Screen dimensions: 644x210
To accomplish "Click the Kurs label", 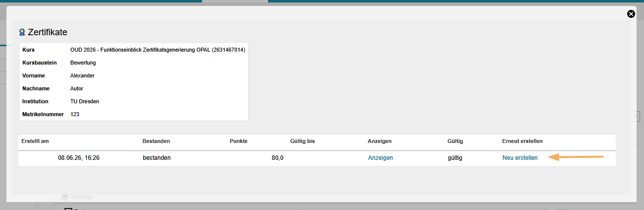I will tap(29, 50).
